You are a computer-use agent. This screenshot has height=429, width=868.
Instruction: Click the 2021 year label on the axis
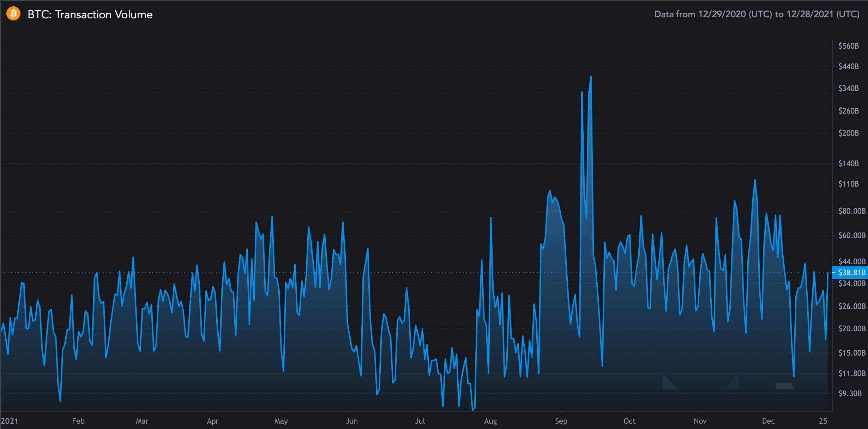10,421
